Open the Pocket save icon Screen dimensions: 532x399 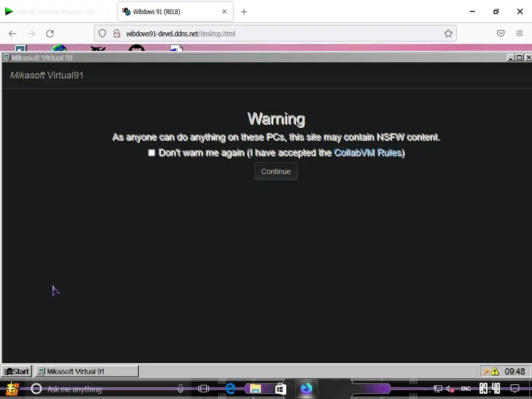pyautogui.click(x=501, y=33)
